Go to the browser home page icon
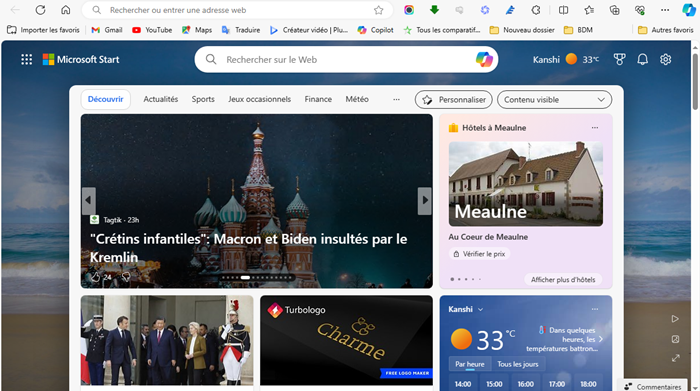This screenshot has height=391, width=700. click(x=66, y=10)
